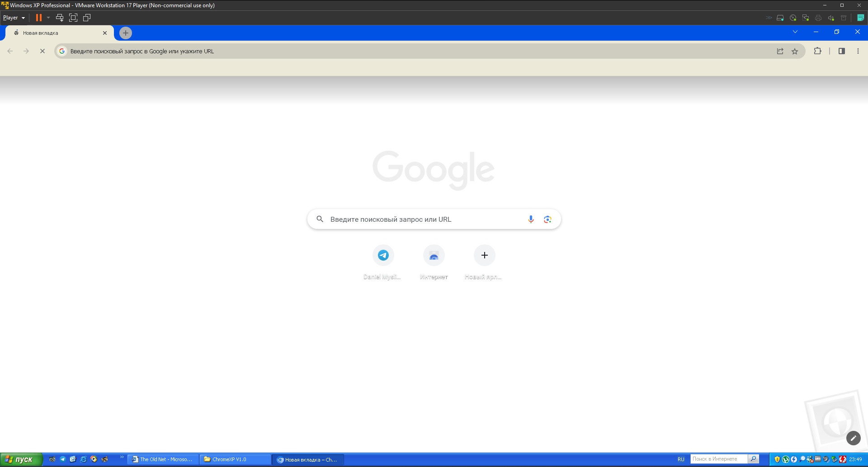
Task: Open the Extensions puzzle icon
Action: (817, 51)
